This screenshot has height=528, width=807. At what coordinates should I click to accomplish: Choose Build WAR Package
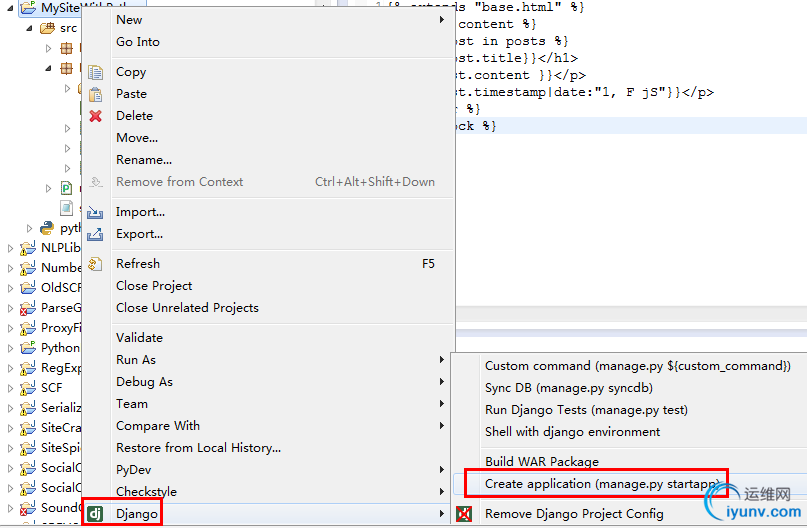pos(542,462)
